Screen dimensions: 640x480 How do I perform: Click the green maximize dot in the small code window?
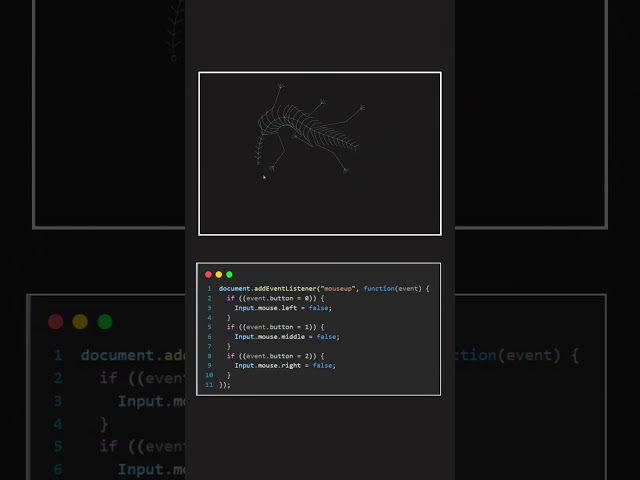click(x=229, y=274)
